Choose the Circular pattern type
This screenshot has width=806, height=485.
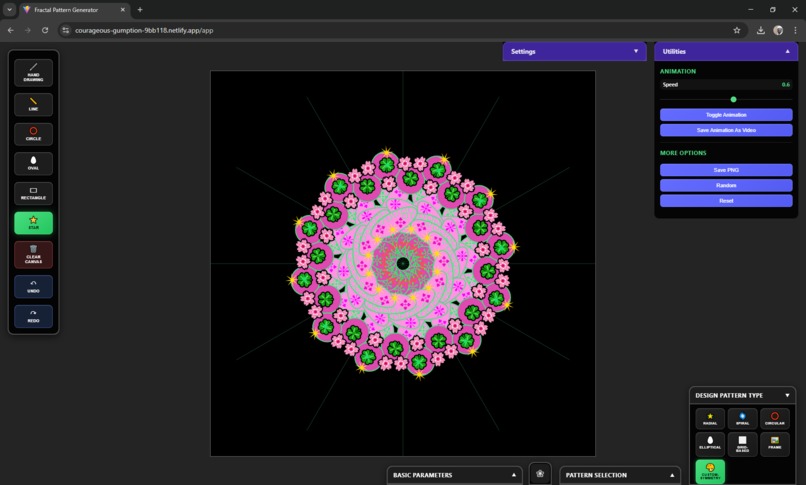[x=775, y=419]
